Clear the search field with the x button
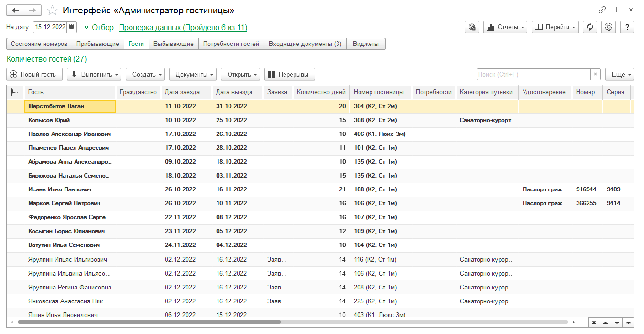Viewport: 644px width, 334px height. (x=595, y=75)
